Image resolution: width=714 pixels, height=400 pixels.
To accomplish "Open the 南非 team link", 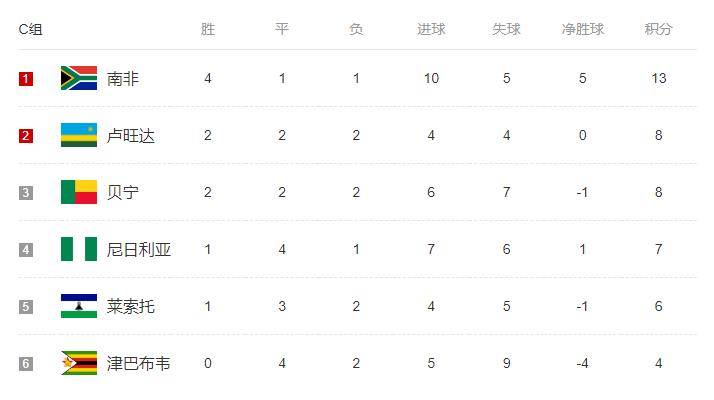I will tap(122, 78).
